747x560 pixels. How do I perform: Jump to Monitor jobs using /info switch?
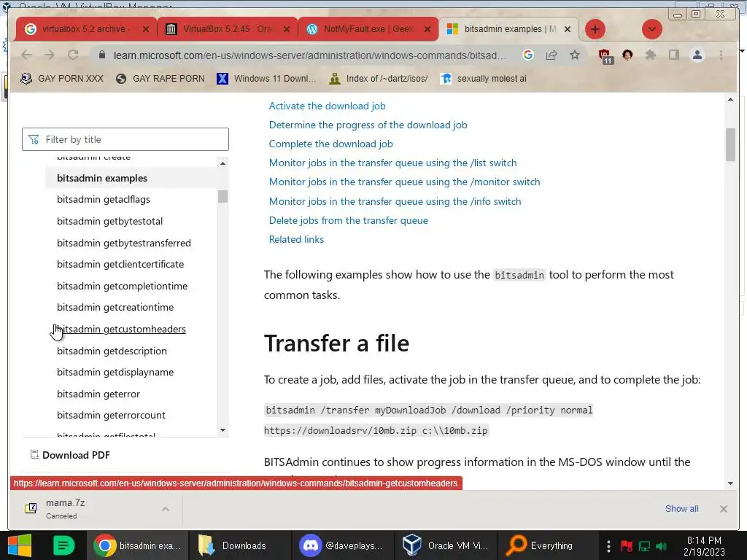click(395, 201)
